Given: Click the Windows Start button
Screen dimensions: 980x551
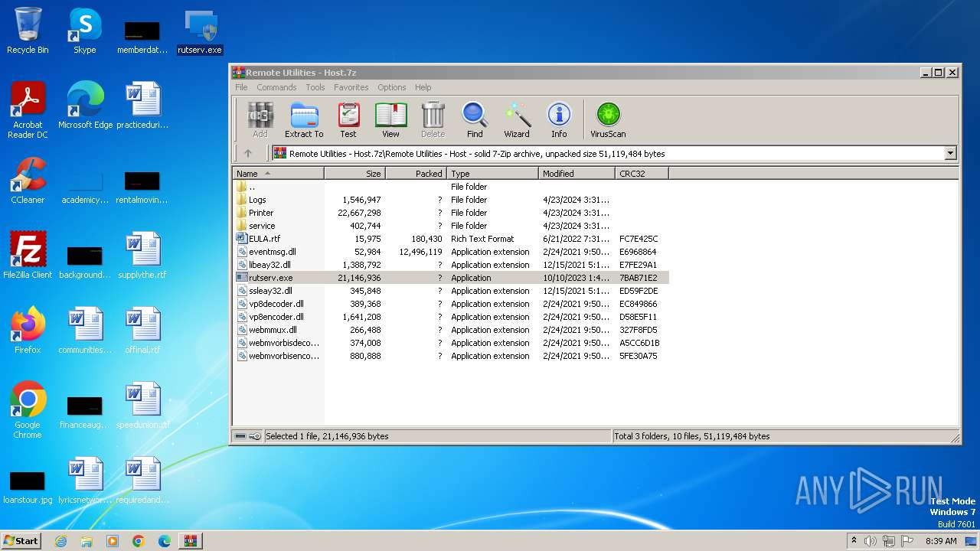Looking at the screenshot, I should pos(21,540).
